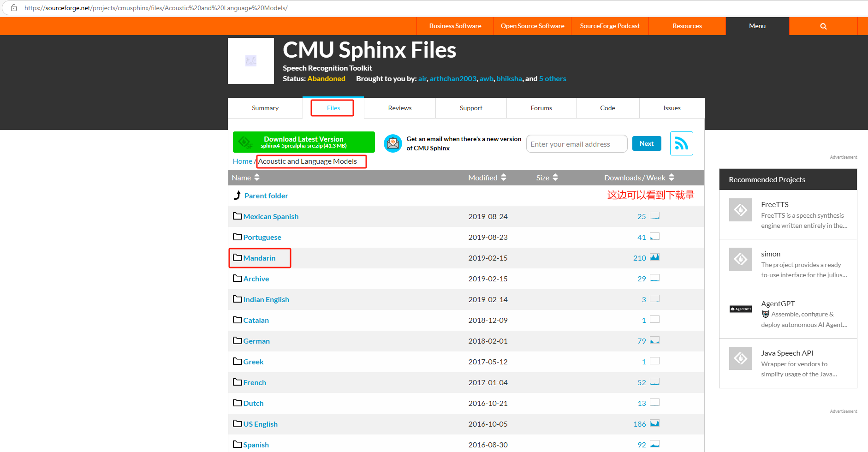The height and width of the screenshot is (452, 868).
Task: Sort files by Modified column arrows
Action: (x=504, y=178)
